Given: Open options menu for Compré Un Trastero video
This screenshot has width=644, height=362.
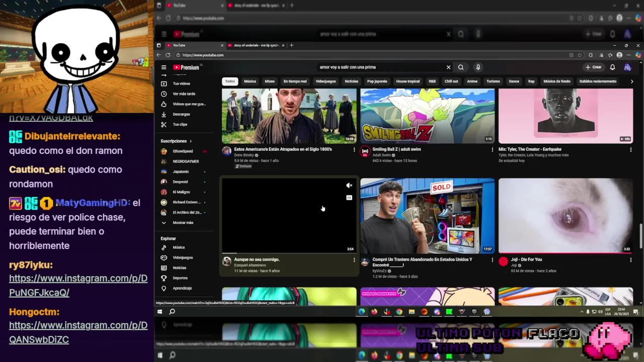Looking at the screenshot, I should tap(493, 260).
